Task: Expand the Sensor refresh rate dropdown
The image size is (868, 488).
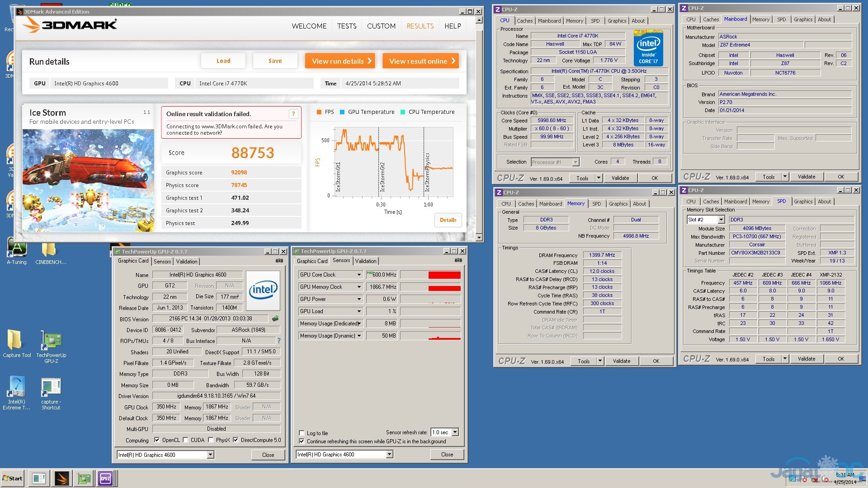Action: tap(455, 432)
